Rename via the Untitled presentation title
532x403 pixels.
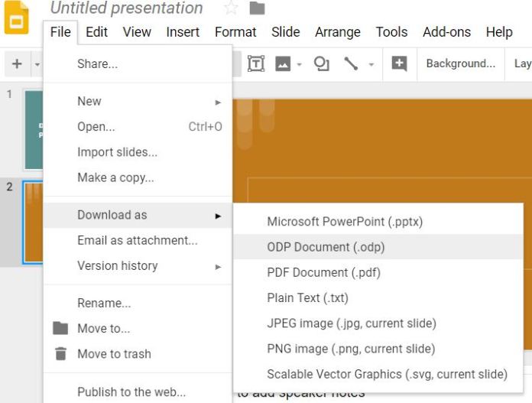127,8
